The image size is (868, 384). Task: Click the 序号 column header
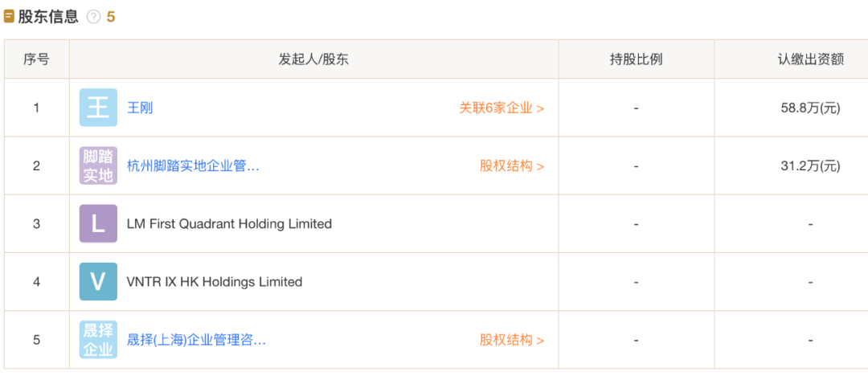pos(36,59)
